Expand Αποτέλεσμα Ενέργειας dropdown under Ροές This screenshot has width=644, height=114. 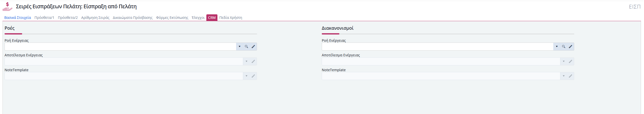(246, 61)
